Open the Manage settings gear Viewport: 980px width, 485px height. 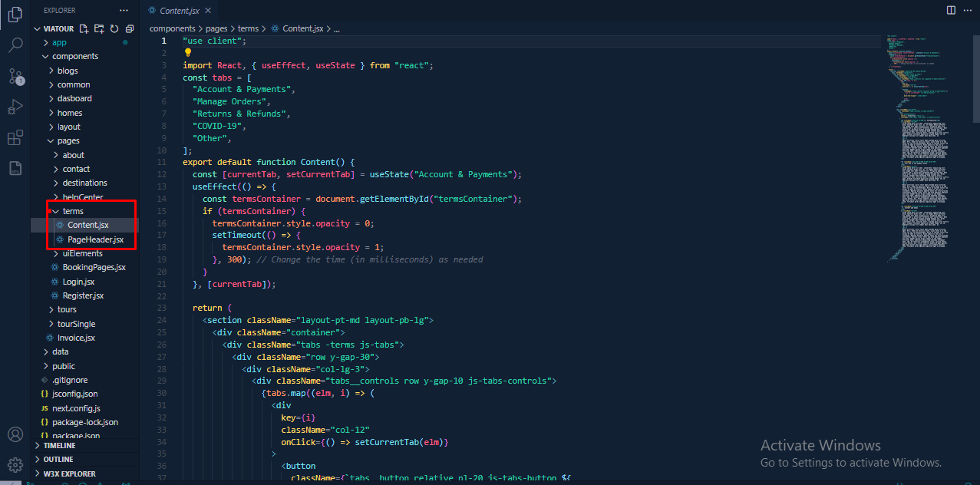pos(15,464)
